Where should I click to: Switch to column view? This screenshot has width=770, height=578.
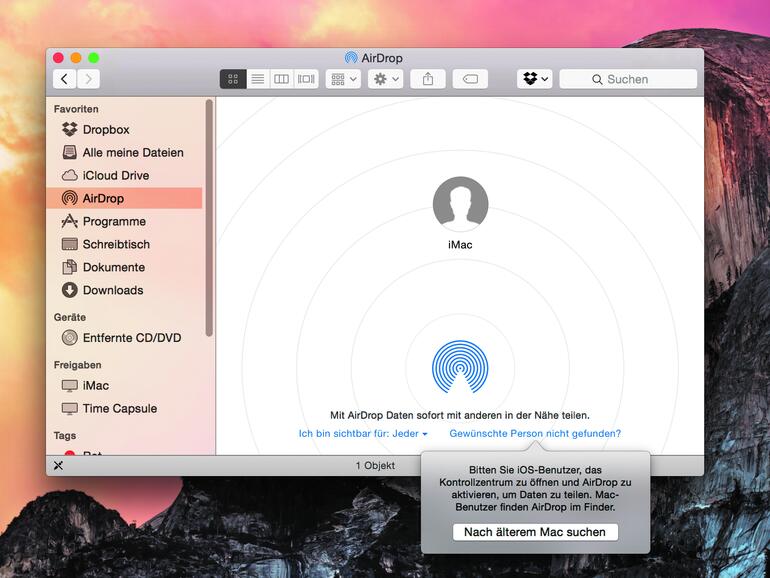tap(281, 79)
